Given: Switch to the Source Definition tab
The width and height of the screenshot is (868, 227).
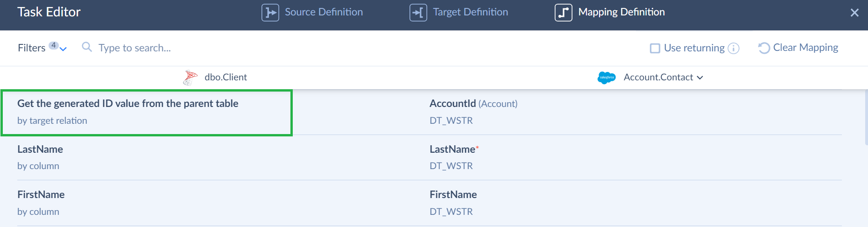Looking at the screenshot, I should click(x=323, y=12).
